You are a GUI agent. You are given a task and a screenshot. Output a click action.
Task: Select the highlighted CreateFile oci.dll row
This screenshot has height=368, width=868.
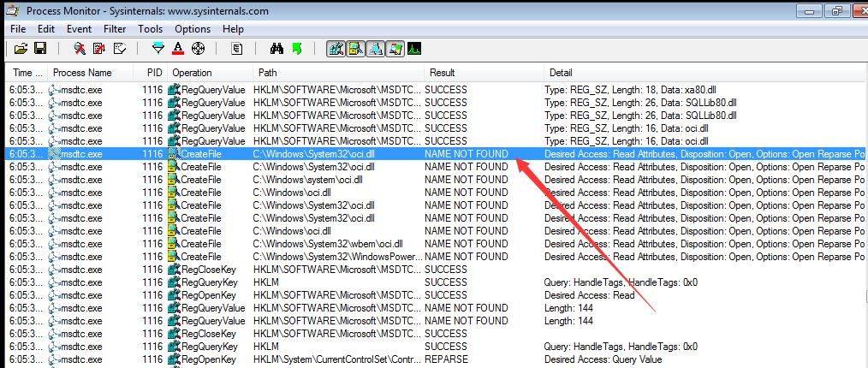[x=436, y=154]
